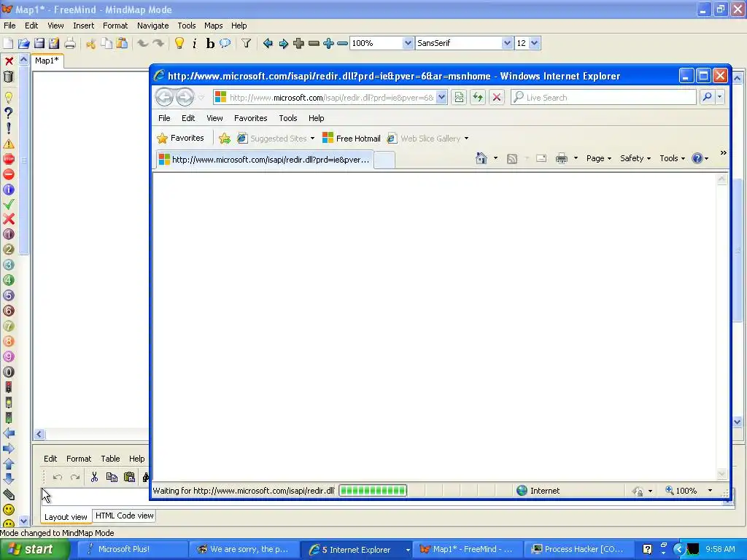747x560 pixels.
Task: Select the priority 1 icon in FreeMind sidebar
Action: pyautogui.click(x=9, y=234)
